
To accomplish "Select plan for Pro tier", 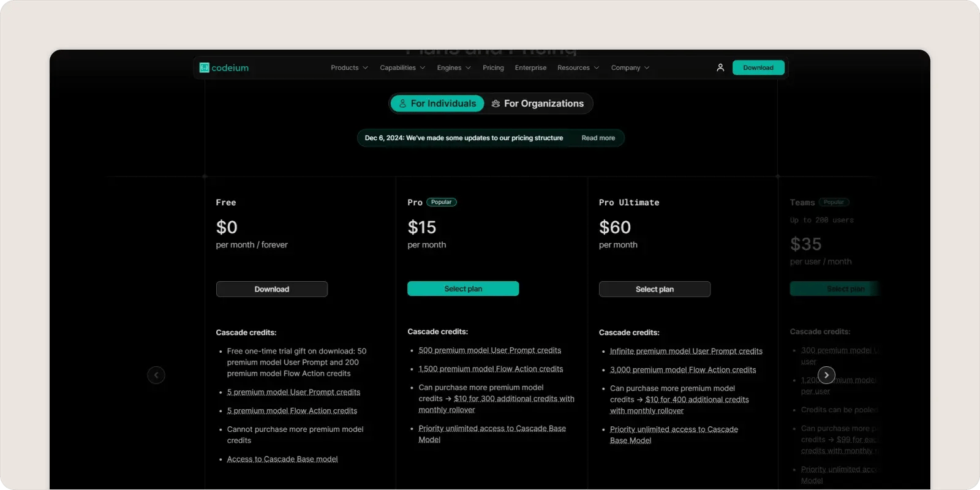I will (x=463, y=288).
